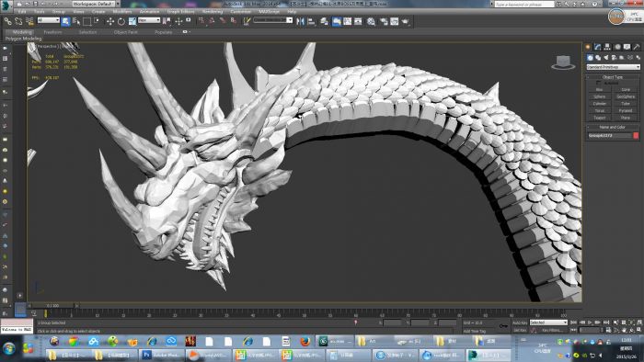
Task: Click Edit Named Selection Sets icon
Action: (247, 21)
